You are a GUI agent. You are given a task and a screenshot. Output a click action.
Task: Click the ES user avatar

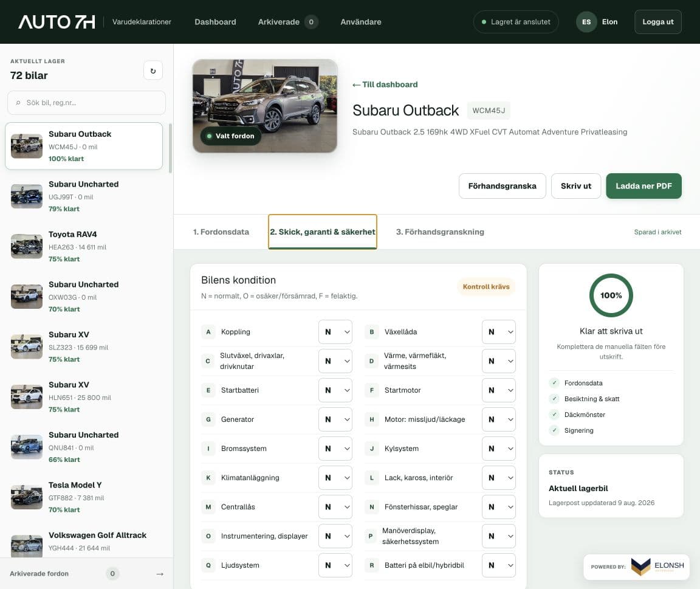586,22
